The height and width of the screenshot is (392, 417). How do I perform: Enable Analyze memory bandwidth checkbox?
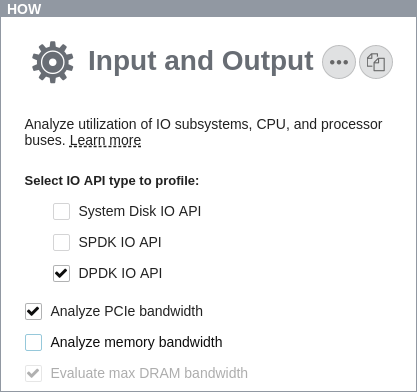coord(33,342)
